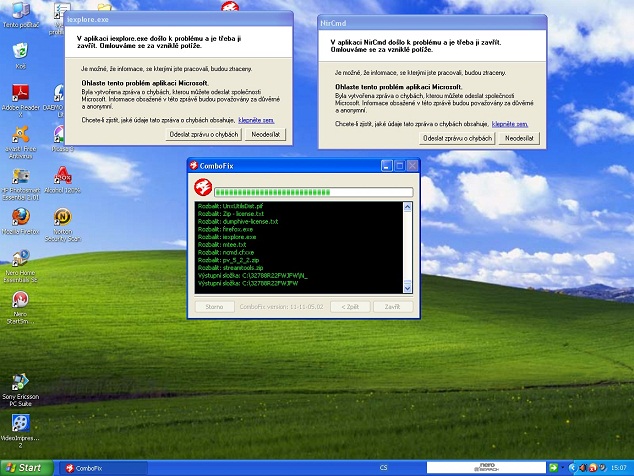Click Odeslat zprávu o chybách in iexplore.exe dialog

point(203,135)
